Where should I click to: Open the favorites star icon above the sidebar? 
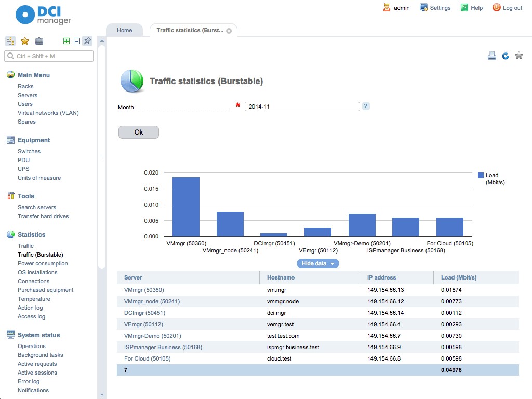tap(24, 41)
